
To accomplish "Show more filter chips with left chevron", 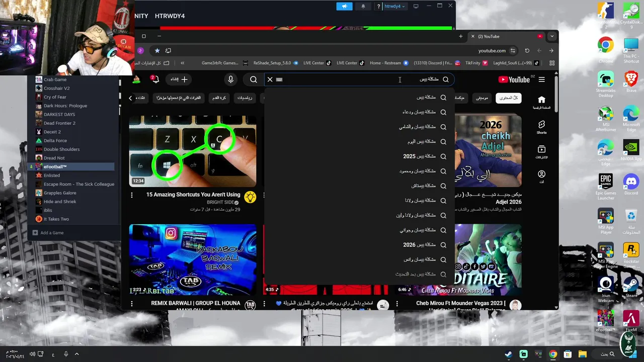I will [131, 98].
